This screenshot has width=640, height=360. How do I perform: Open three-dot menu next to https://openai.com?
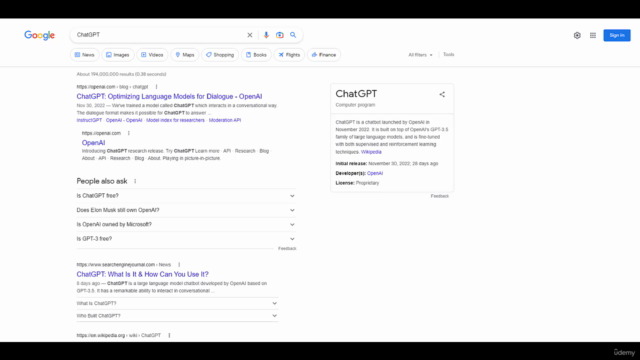click(x=129, y=133)
